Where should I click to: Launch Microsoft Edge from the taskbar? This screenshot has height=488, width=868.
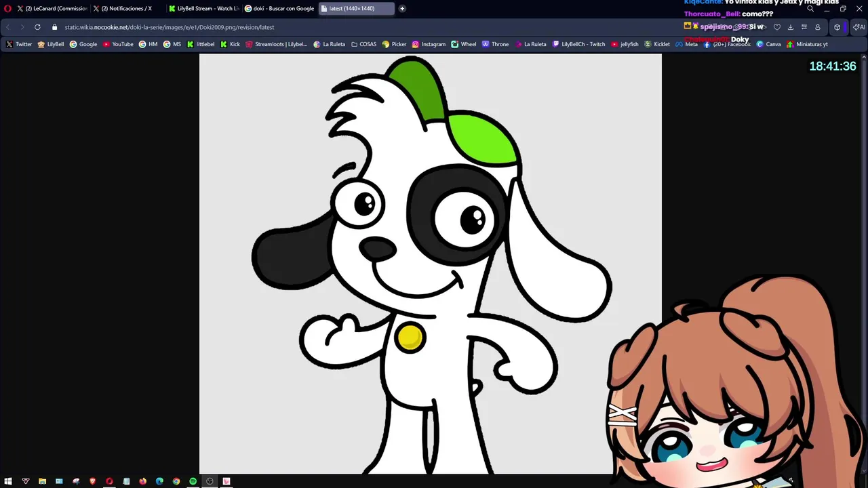tap(159, 481)
